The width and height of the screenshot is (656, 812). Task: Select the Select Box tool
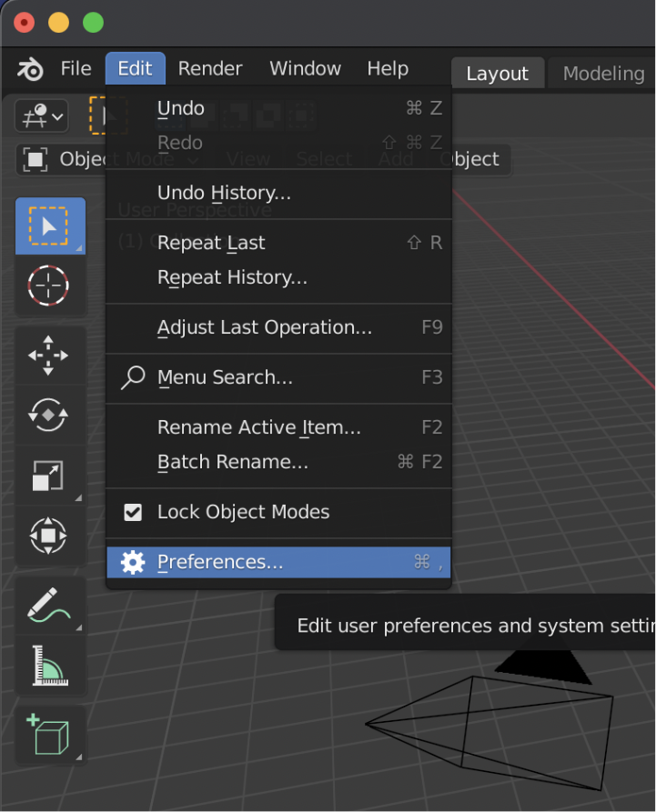click(50, 226)
